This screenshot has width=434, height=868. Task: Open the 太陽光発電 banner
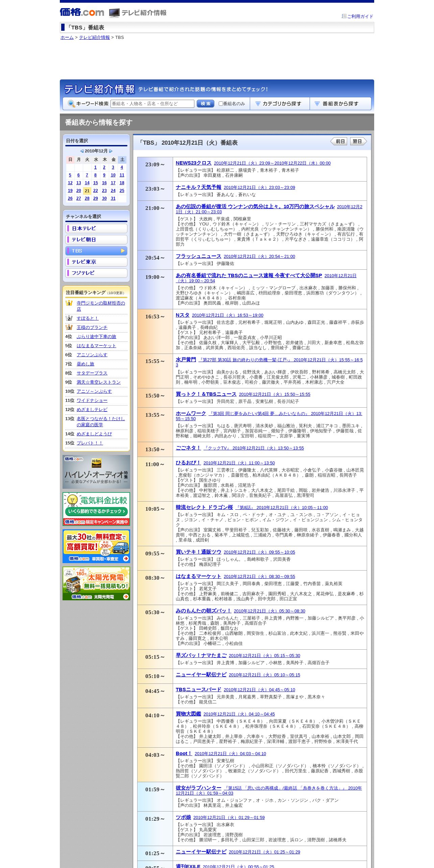pyautogui.click(x=96, y=583)
